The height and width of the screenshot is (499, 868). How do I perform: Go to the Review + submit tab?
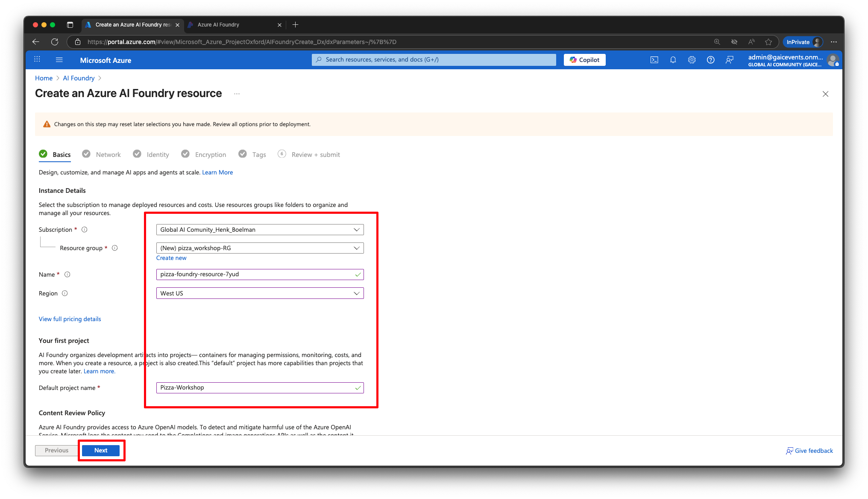(315, 155)
